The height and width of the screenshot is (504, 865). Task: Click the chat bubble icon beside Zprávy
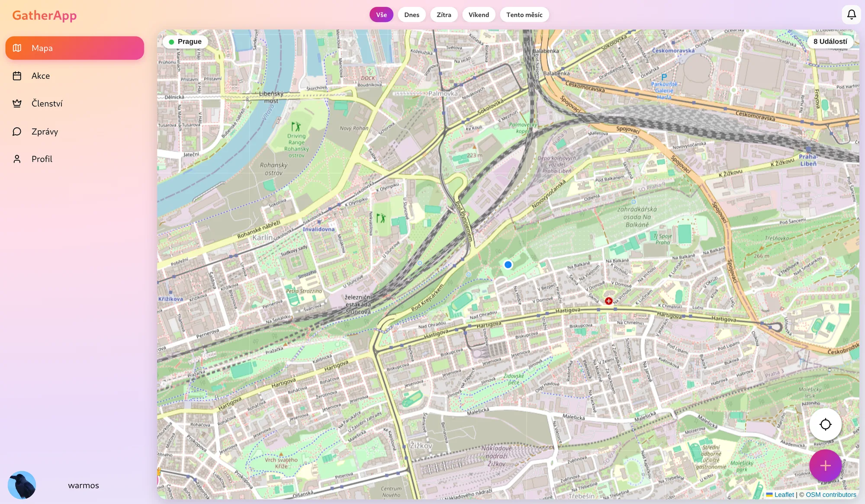17,132
